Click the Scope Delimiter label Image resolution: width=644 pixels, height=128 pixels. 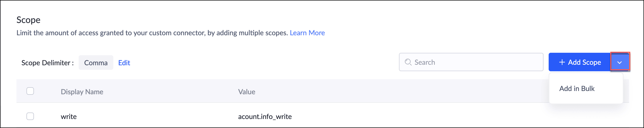click(47, 62)
